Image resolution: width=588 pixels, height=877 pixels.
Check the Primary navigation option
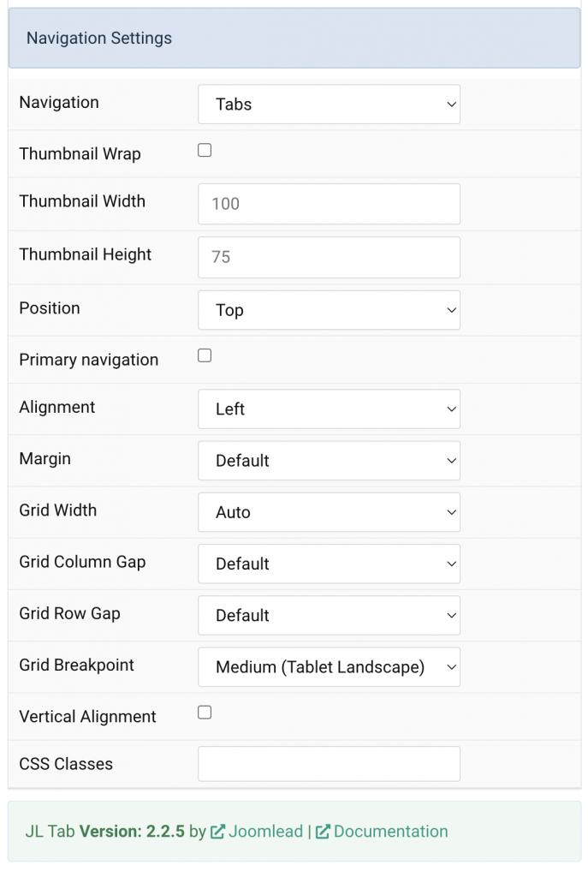coord(204,355)
